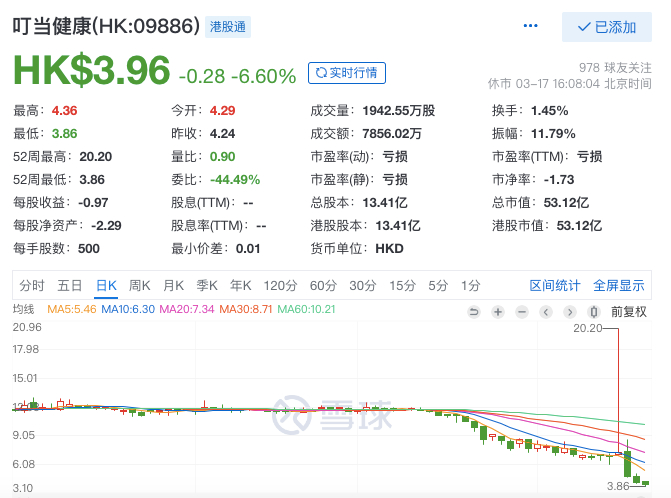The width and height of the screenshot is (671, 498).
Task: Click the 今开 value 4.29
Action: click(x=222, y=110)
